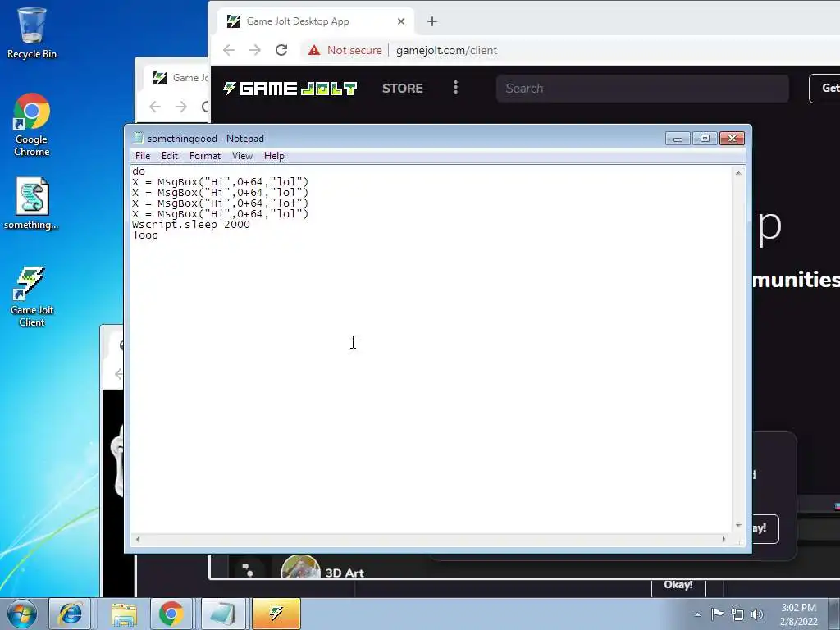840x630 pixels.
Task: Maximize the somethinggood Notepad window
Action: click(705, 139)
